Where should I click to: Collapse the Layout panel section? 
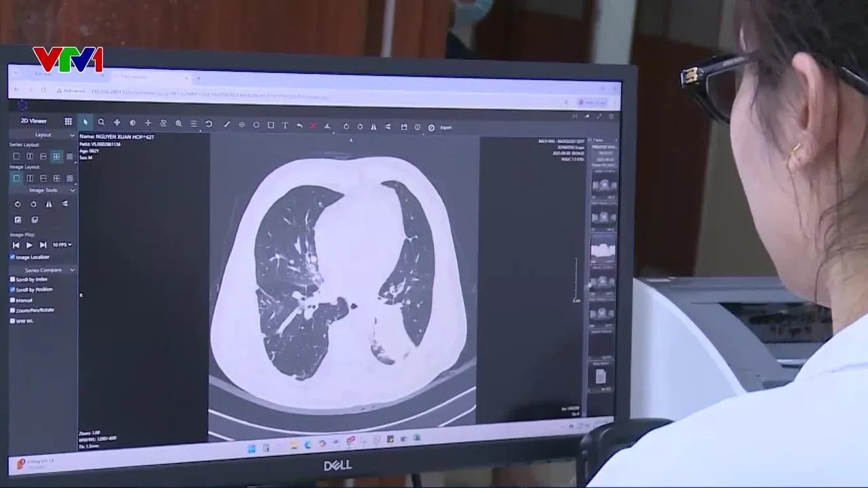[x=72, y=135]
